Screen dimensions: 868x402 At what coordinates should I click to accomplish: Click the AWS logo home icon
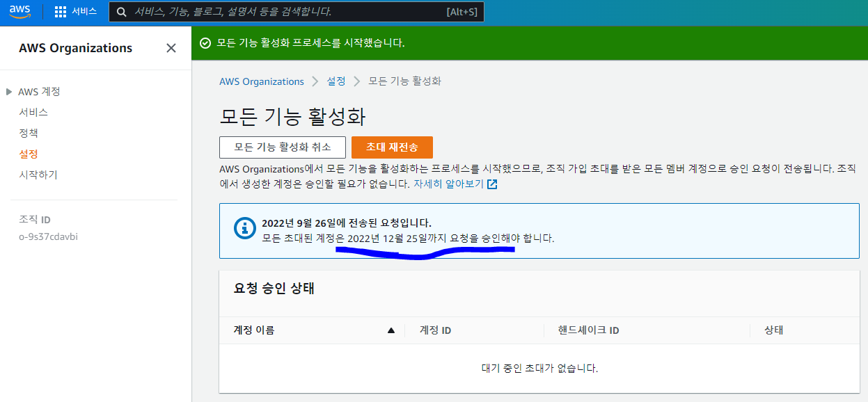20,12
